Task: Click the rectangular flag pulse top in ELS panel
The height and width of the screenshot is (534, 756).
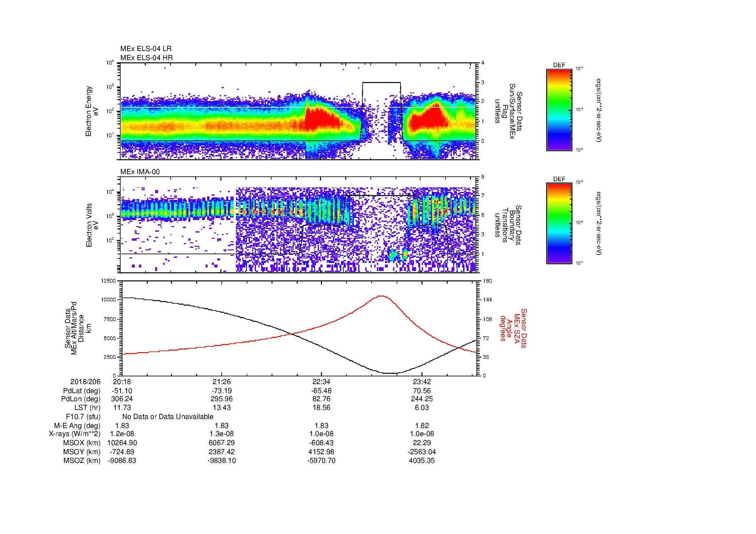Action: [x=381, y=83]
